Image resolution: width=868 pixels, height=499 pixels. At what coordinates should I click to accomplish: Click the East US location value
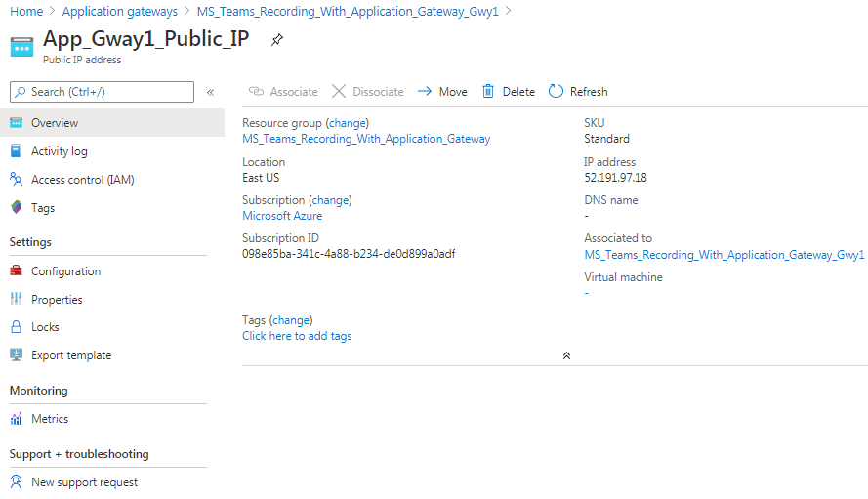point(261,177)
